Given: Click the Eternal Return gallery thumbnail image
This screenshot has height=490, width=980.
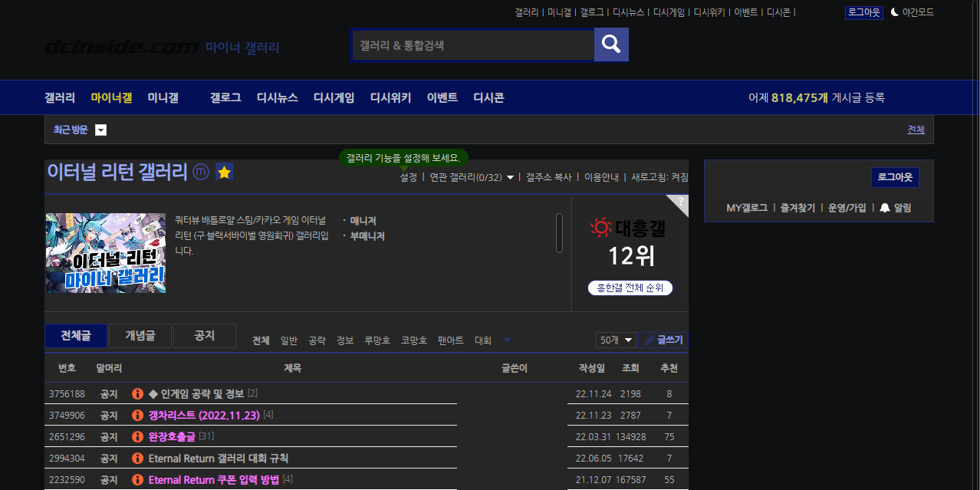Looking at the screenshot, I should [x=105, y=253].
